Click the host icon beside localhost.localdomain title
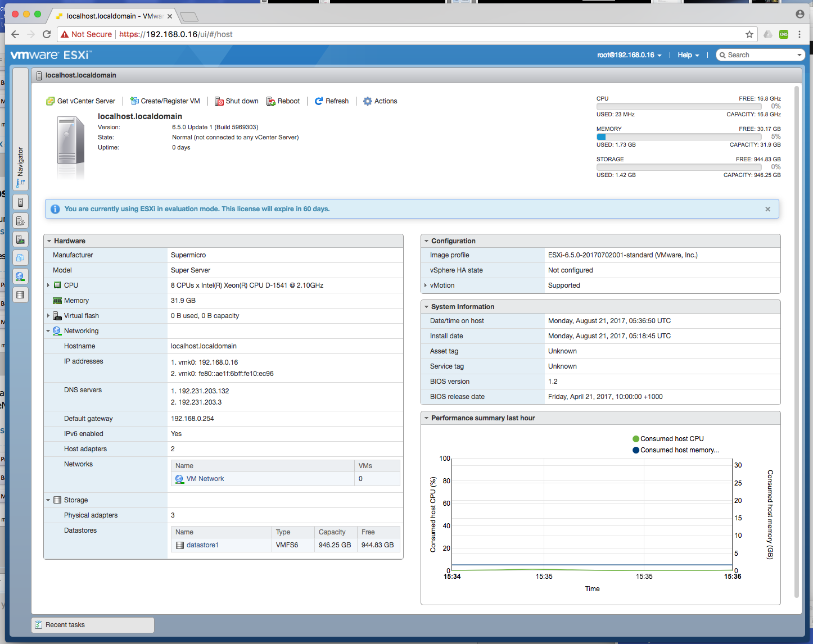The image size is (813, 644). (x=38, y=75)
